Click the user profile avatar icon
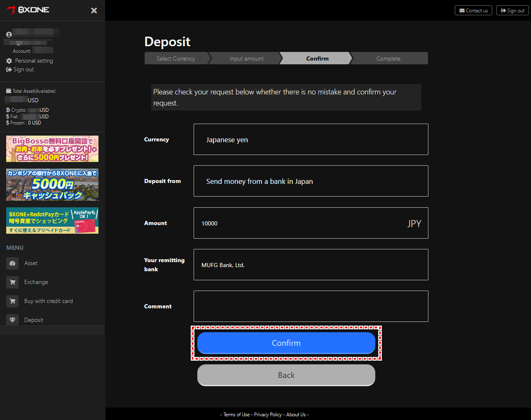This screenshot has height=420, width=531. (x=9, y=35)
